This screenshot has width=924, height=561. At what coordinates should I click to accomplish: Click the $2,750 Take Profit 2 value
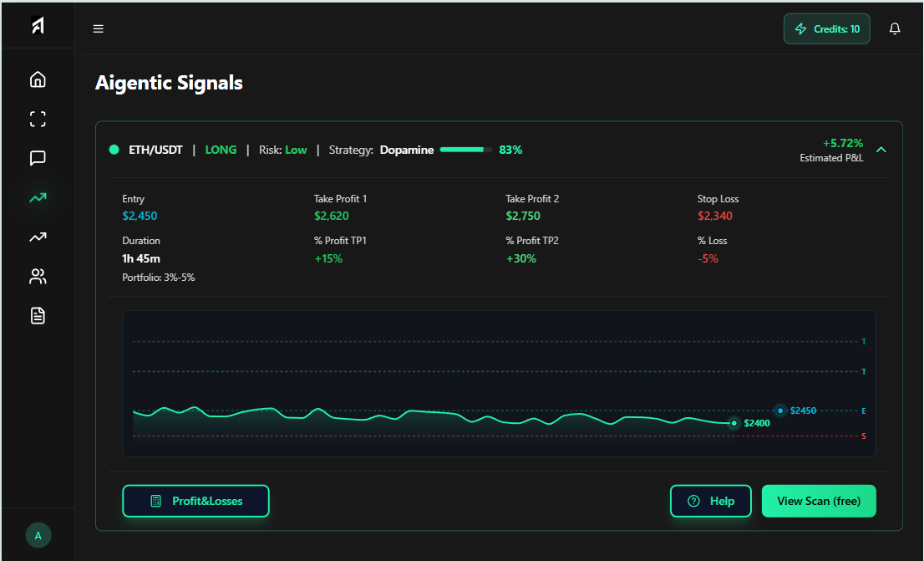[x=523, y=216]
